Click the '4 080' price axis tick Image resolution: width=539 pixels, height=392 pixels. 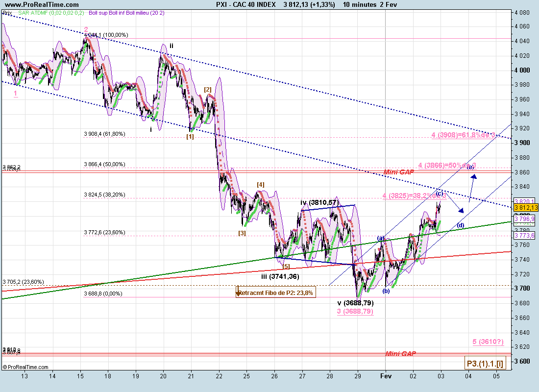[522, 13]
